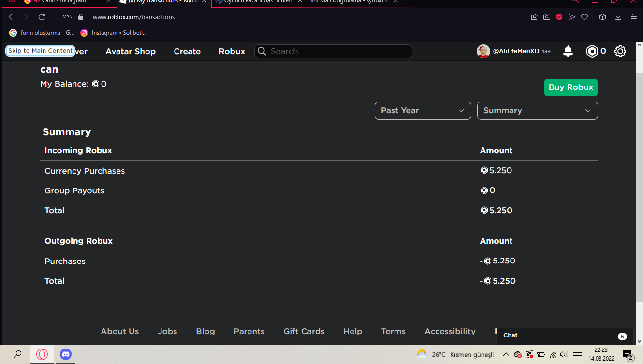The width and height of the screenshot is (643, 364).
Task: Open the form oluşturma bookmark
Action: [42, 33]
